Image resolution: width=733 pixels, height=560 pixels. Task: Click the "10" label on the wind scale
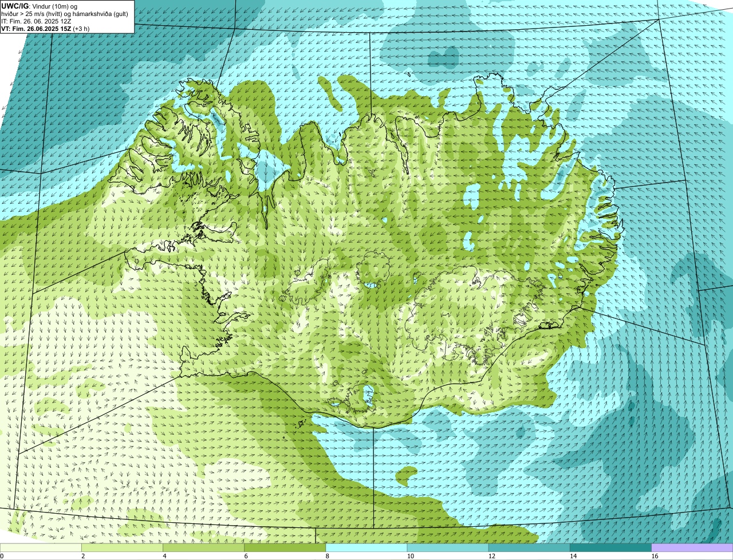click(x=410, y=556)
